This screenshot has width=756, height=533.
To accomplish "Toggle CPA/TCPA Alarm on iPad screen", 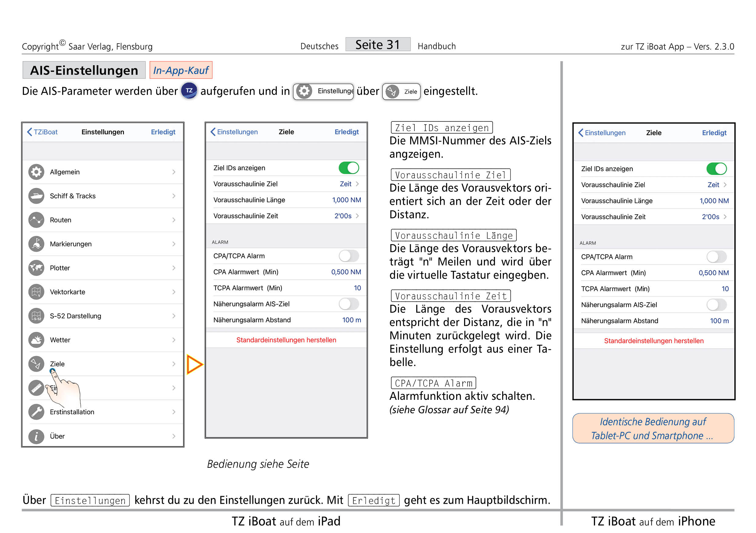I will pos(349,256).
